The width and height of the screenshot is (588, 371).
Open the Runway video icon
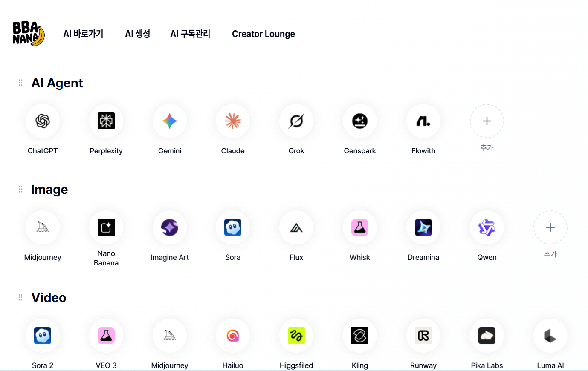tap(423, 336)
